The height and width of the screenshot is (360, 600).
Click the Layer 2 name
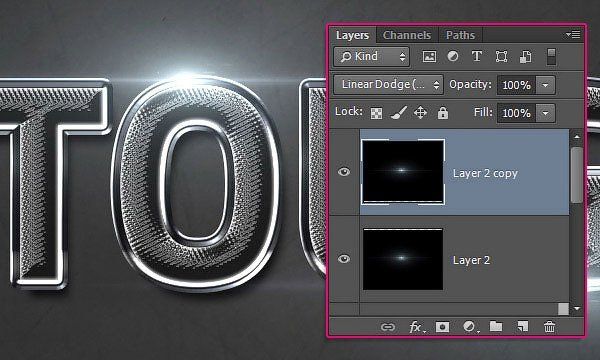(x=471, y=260)
